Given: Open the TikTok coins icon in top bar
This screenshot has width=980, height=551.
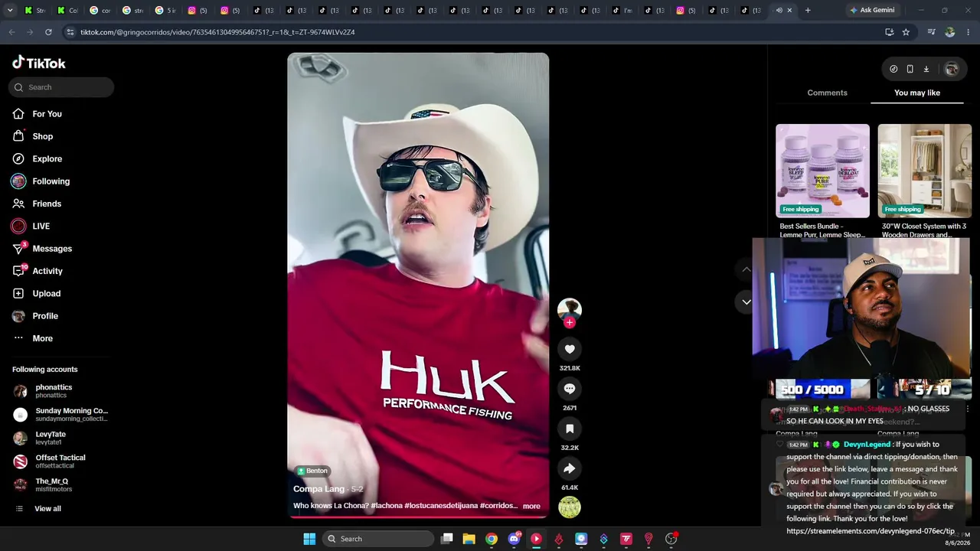Looking at the screenshot, I should pos(893,69).
